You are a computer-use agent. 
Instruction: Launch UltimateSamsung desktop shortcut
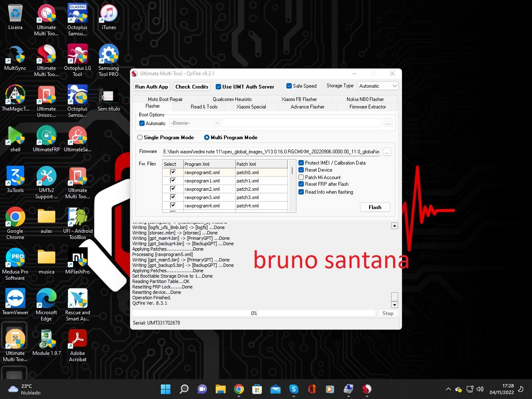point(77,139)
